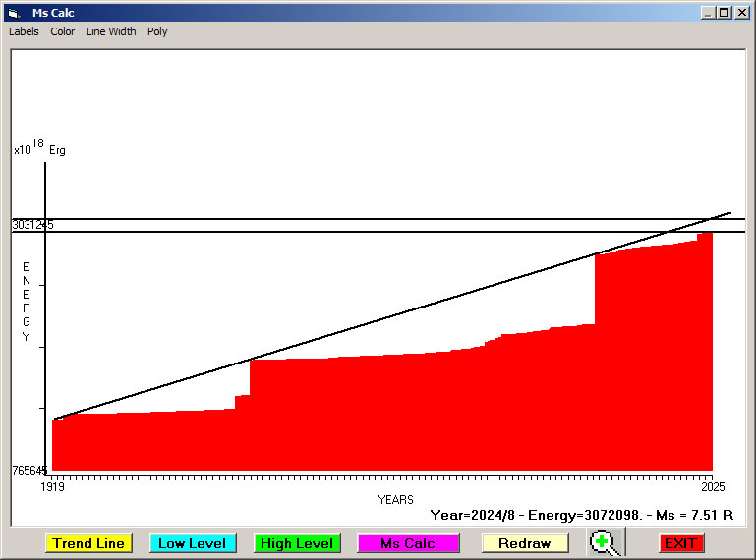Open the Labels menu
The width and height of the screenshot is (756, 560).
click(x=24, y=31)
